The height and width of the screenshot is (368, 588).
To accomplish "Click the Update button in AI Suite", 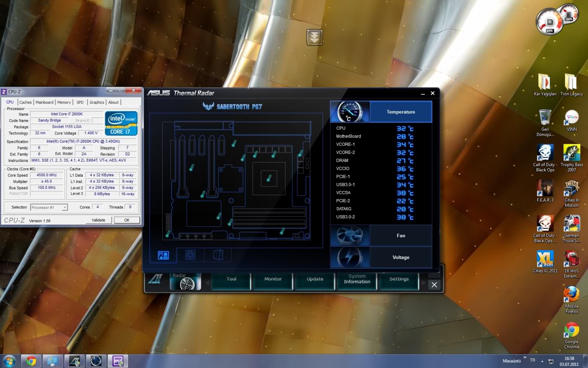I will pyautogui.click(x=315, y=281).
